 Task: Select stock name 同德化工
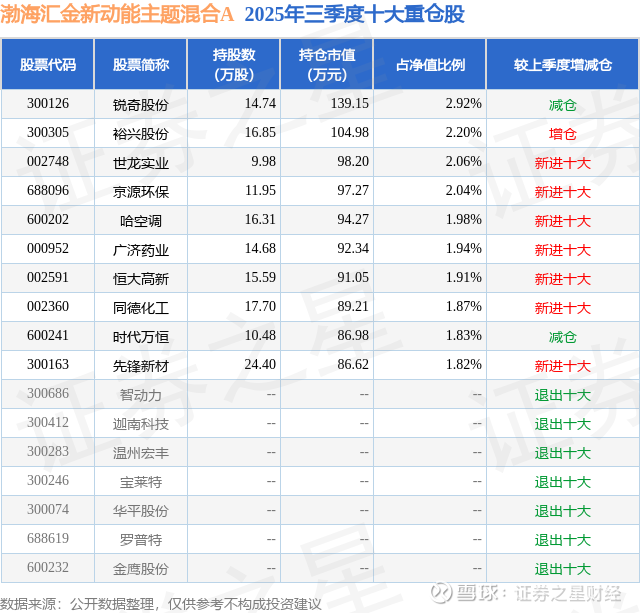(141, 308)
